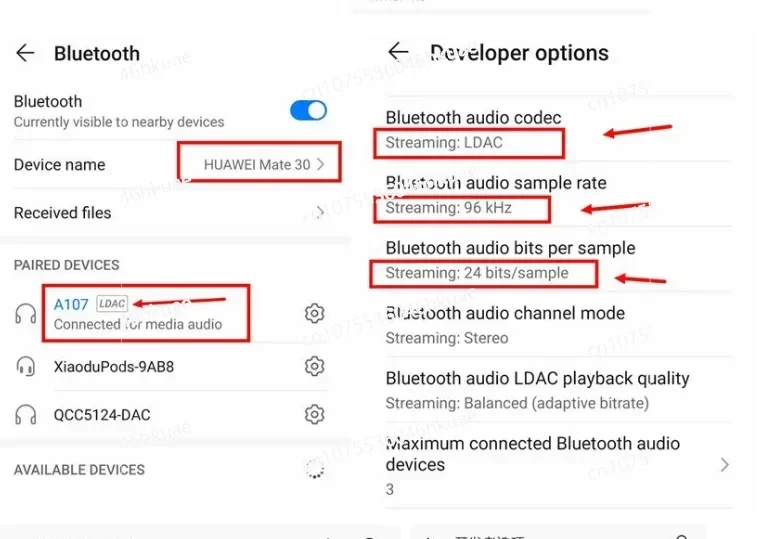Open the Device name HUAWEI Mate 30 chevron
772x539 pixels.
click(x=321, y=164)
